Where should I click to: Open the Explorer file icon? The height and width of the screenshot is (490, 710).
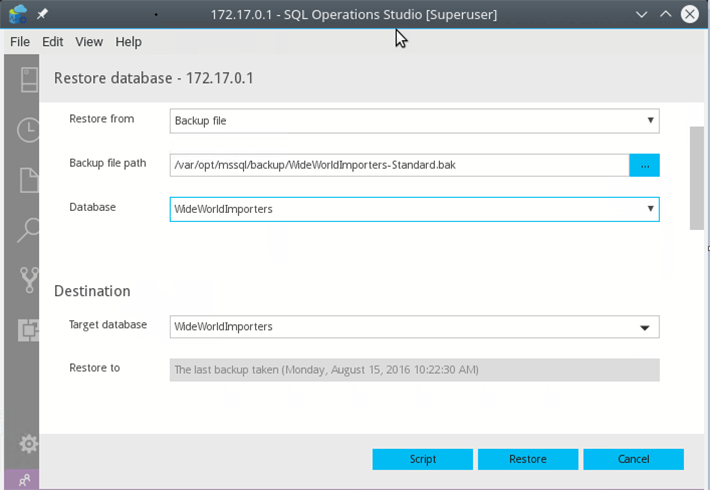coord(29,180)
